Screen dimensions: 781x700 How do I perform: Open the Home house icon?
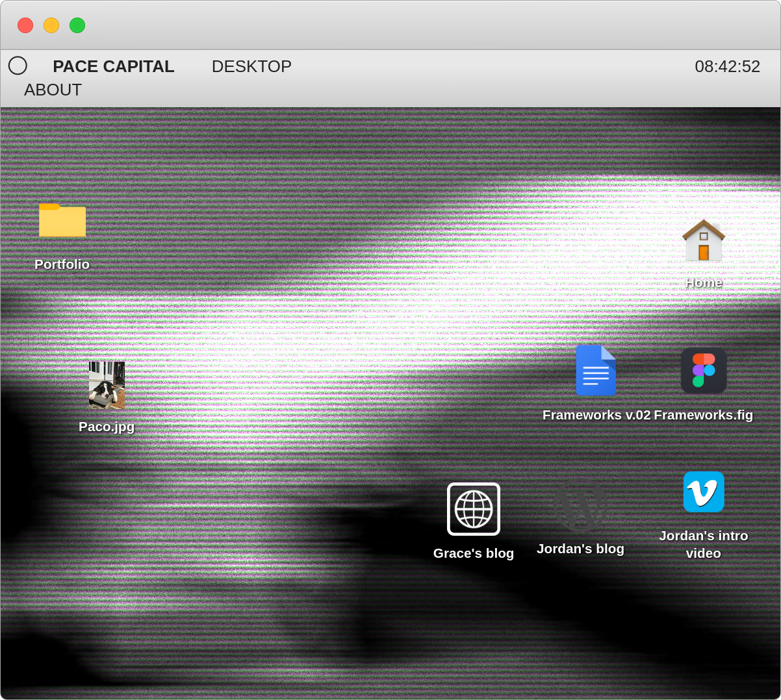(704, 240)
